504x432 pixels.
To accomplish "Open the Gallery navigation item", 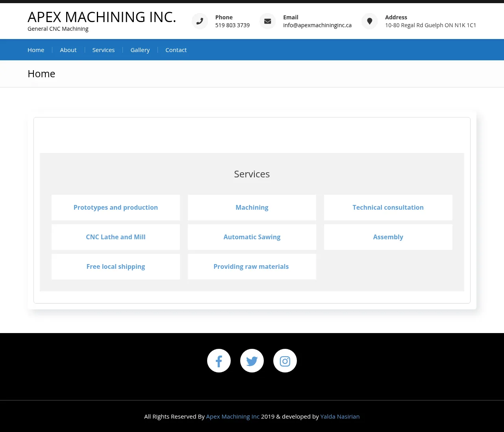I will point(140,50).
